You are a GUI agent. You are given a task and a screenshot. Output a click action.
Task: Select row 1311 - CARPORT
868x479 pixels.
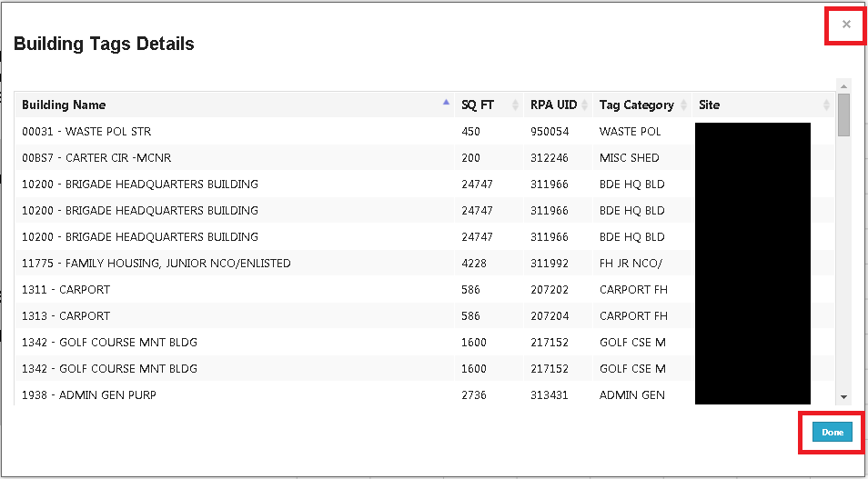tap(425, 289)
